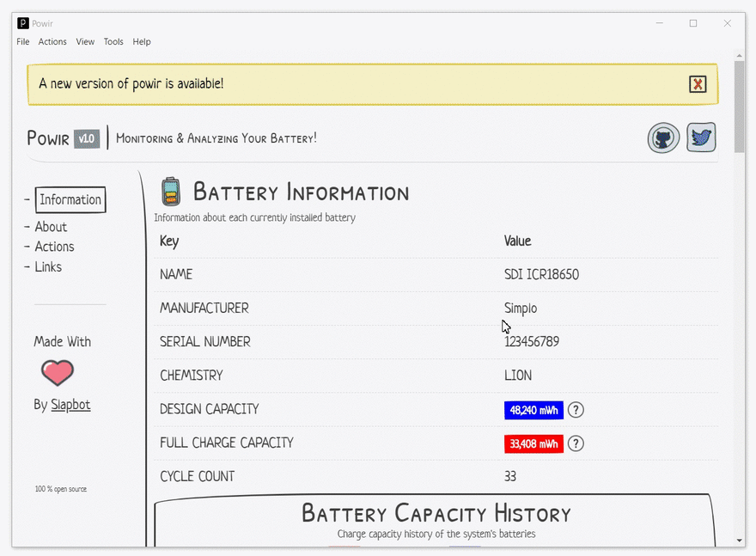
Task: Click the 'Battery Information' heading
Action: (302, 192)
